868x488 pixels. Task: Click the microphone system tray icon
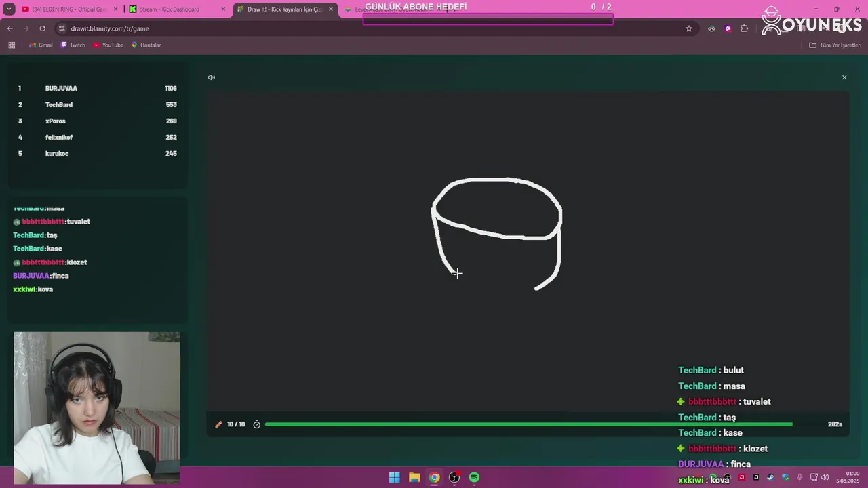pos(800,477)
